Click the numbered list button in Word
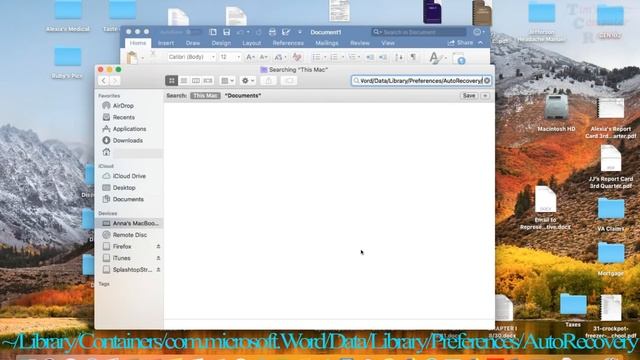Image resolution: width=640 pixels, height=360 pixels. click(x=335, y=57)
